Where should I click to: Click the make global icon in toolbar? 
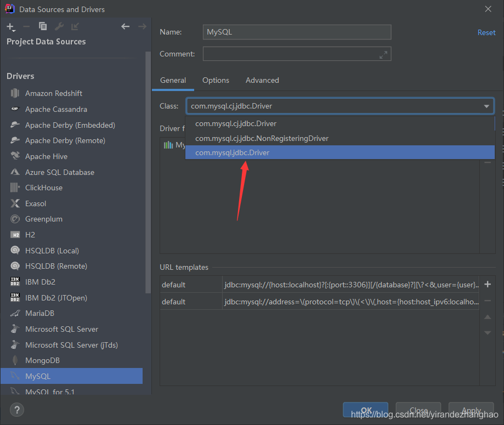[75, 26]
